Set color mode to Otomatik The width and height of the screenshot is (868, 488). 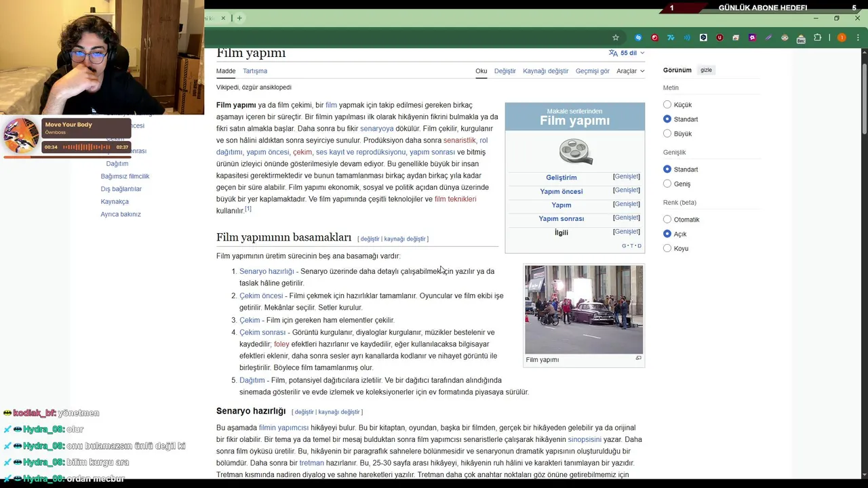pyautogui.click(x=667, y=219)
